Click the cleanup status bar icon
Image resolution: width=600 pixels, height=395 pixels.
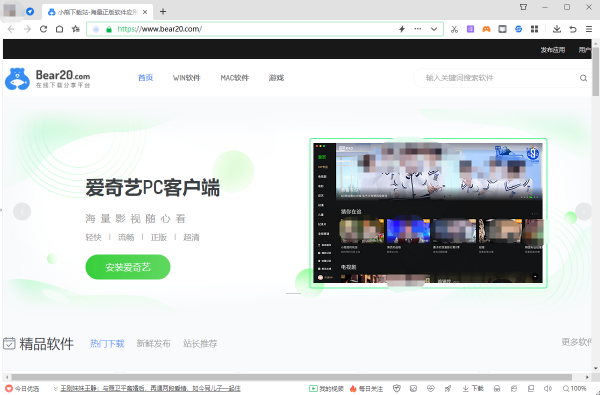514,388
